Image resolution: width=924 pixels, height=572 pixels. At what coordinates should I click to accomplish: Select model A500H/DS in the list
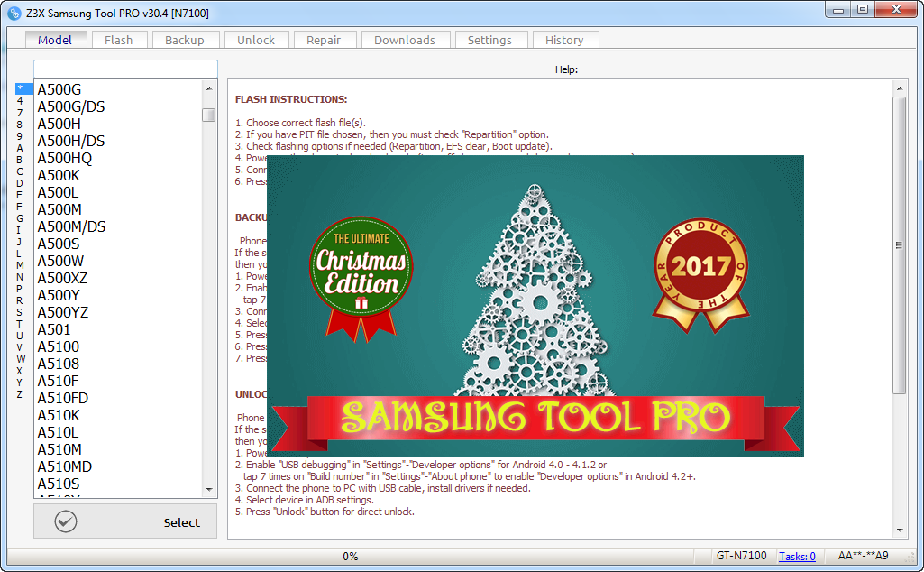click(x=71, y=141)
